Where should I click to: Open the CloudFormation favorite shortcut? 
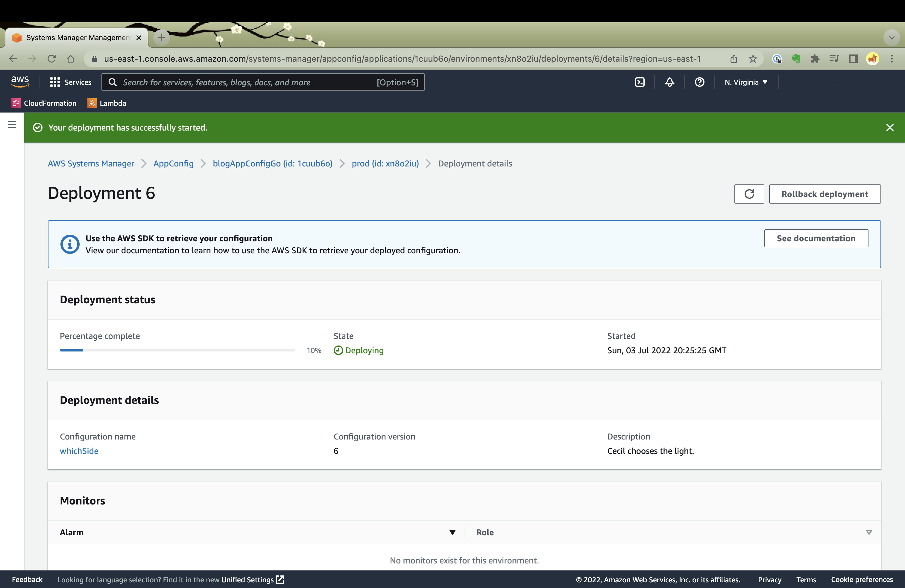coord(44,103)
